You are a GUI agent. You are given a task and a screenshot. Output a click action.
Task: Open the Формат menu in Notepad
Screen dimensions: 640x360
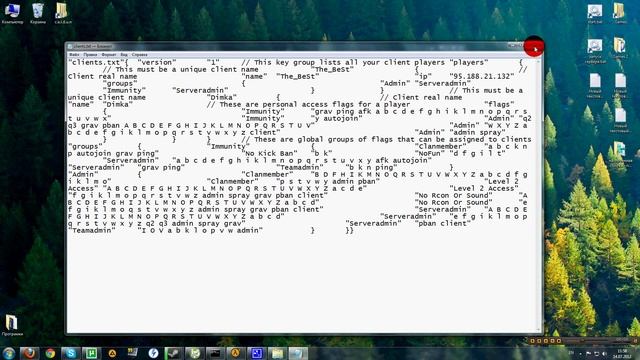[x=109, y=54]
